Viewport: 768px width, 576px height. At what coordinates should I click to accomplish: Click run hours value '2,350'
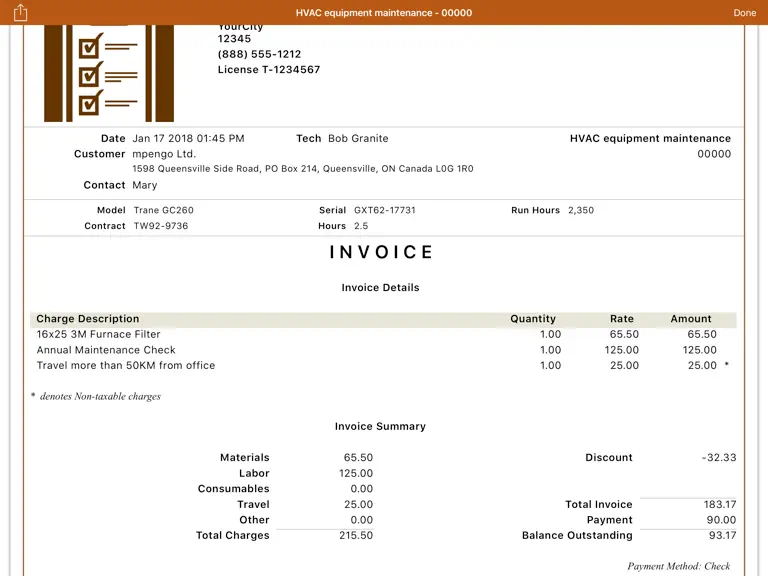[581, 210]
